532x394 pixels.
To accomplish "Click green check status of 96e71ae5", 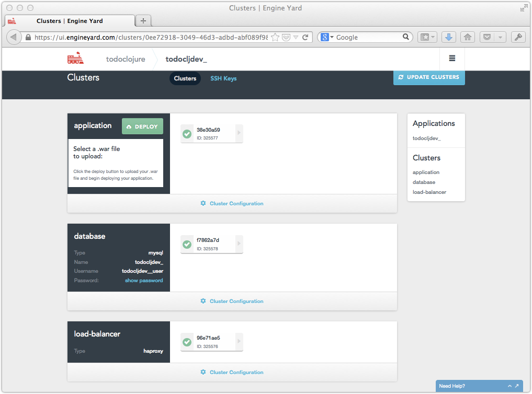I will [187, 342].
